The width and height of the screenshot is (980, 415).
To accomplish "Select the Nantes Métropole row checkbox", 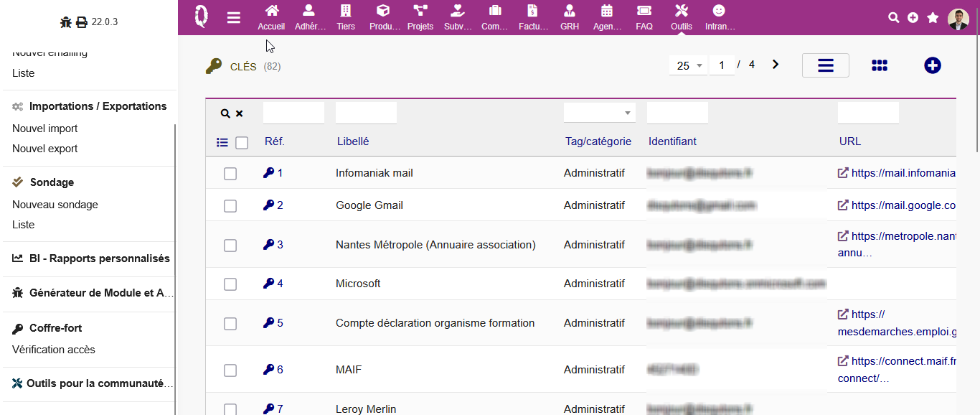I will 230,246.
